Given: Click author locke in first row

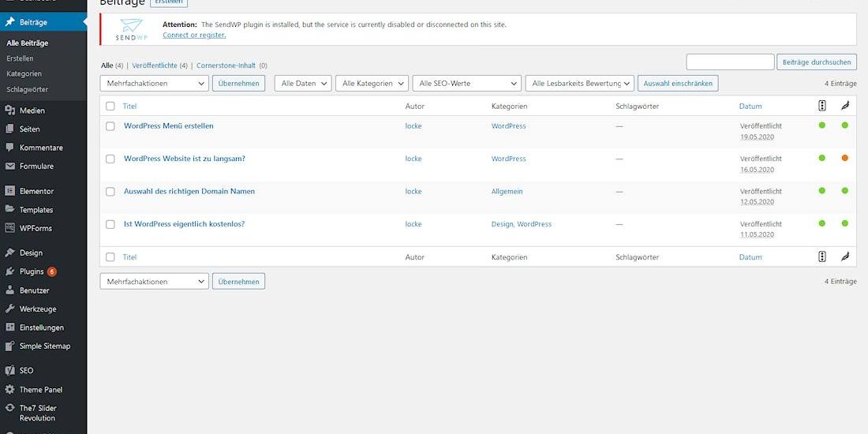Looking at the screenshot, I should (413, 126).
